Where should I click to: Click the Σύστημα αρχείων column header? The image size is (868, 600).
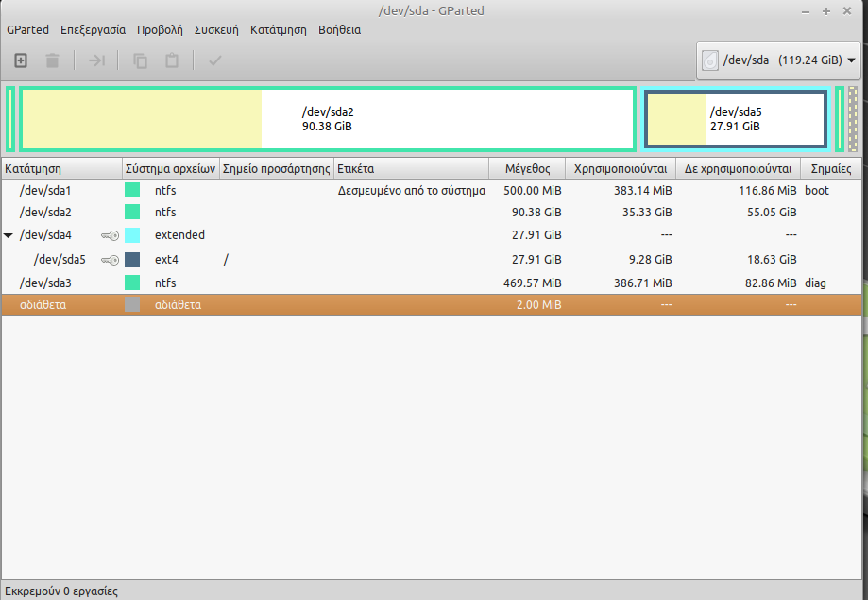click(x=171, y=168)
